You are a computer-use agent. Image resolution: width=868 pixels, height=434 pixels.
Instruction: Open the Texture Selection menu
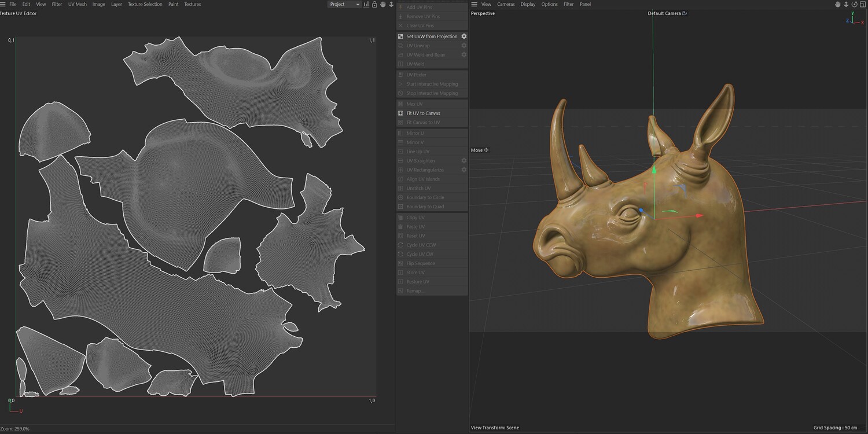[x=145, y=4]
